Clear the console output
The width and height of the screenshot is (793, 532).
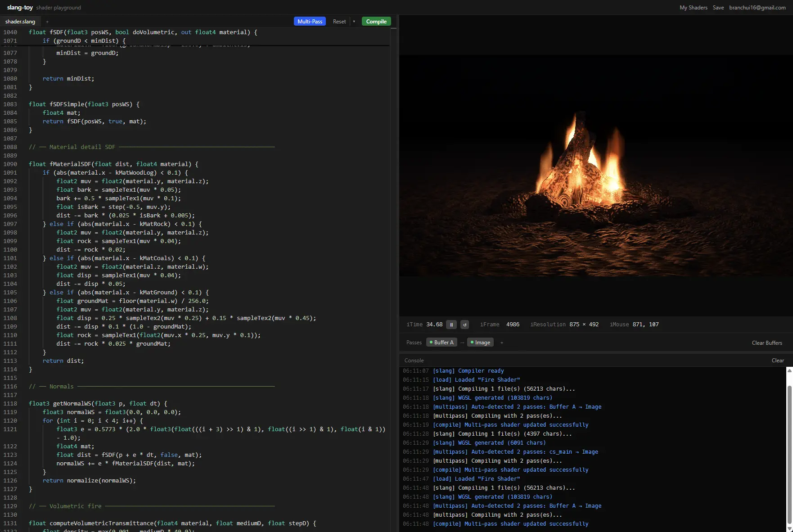coord(778,361)
